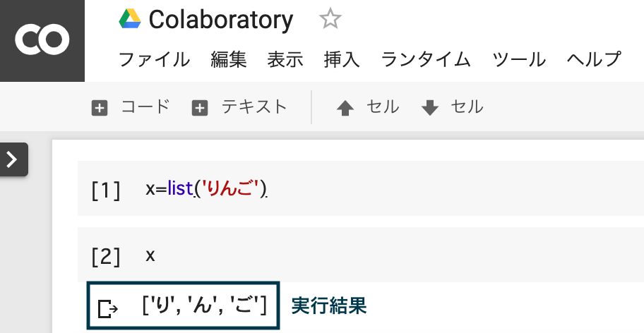Viewport: 644px width, 333px height.
Task: Star the Colaboratory notebook
Action: [330, 19]
